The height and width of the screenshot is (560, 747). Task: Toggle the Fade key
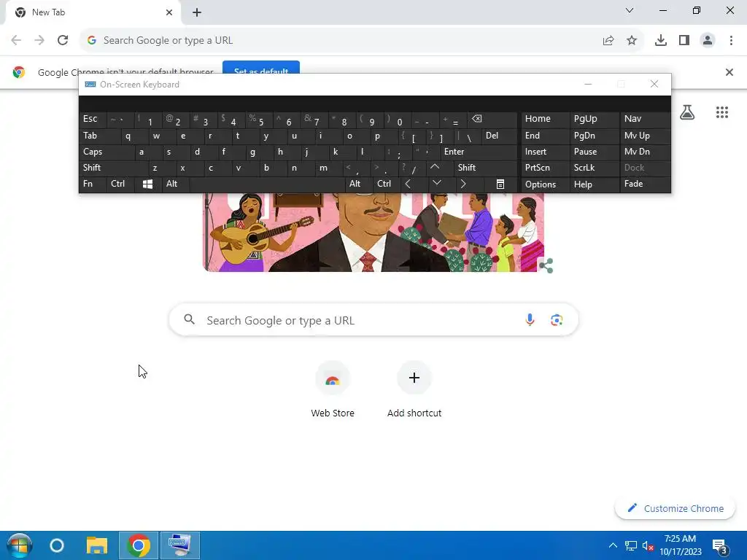coord(645,184)
